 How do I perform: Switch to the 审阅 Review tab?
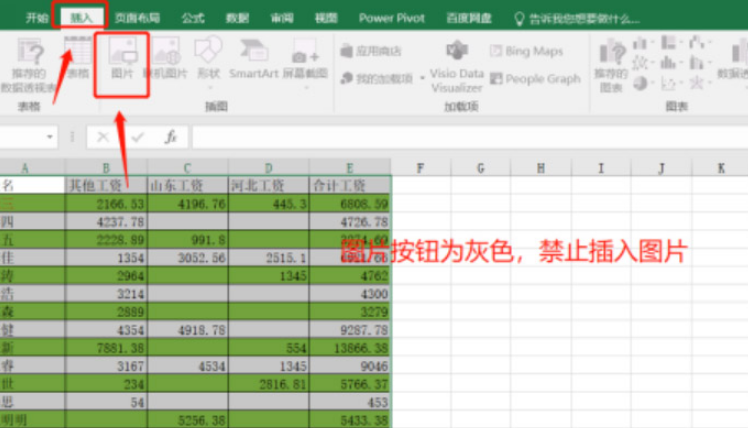pos(282,19)
